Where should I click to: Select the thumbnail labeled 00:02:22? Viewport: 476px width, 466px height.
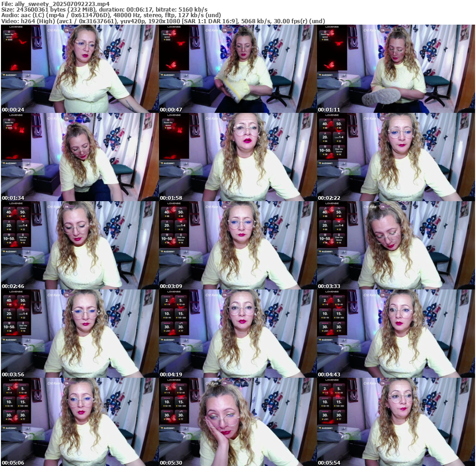[396, 157]
